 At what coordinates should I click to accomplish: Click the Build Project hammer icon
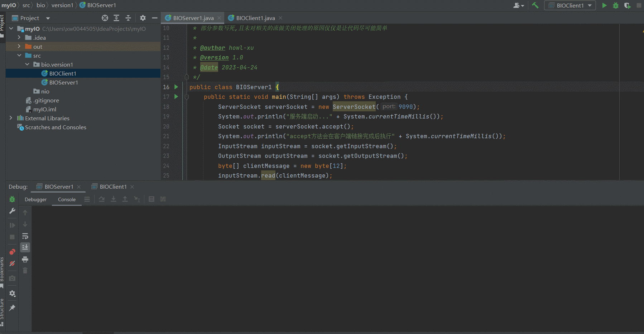535,5
